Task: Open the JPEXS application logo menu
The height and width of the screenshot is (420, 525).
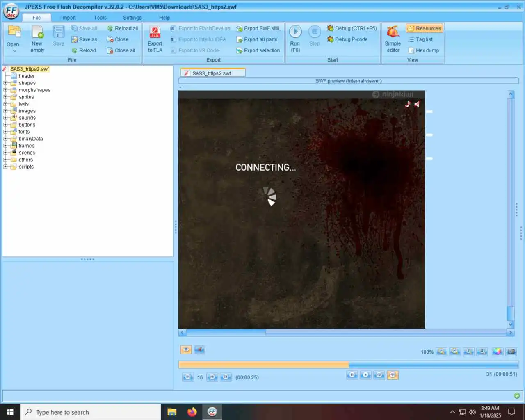Action: [x=11, y=11]
